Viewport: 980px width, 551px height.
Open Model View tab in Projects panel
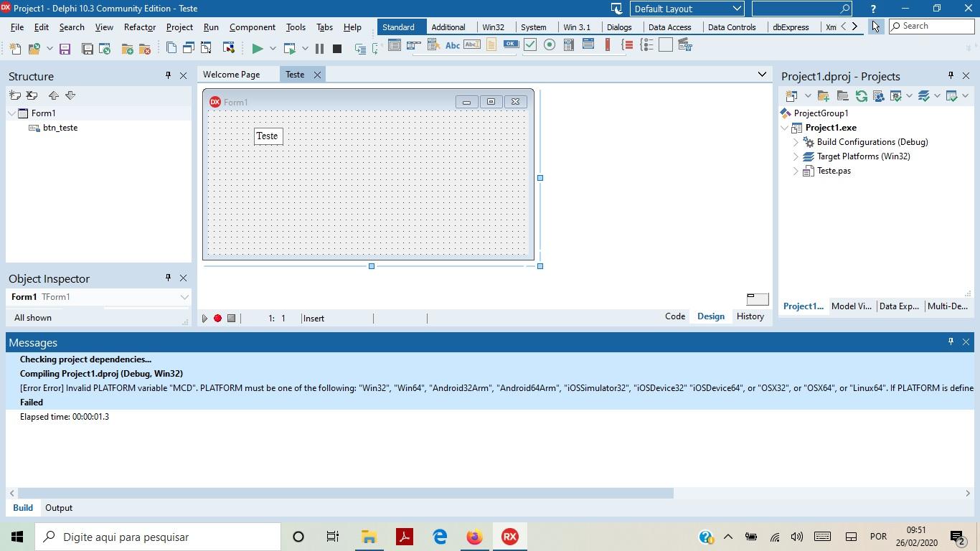tap(852, 306)
